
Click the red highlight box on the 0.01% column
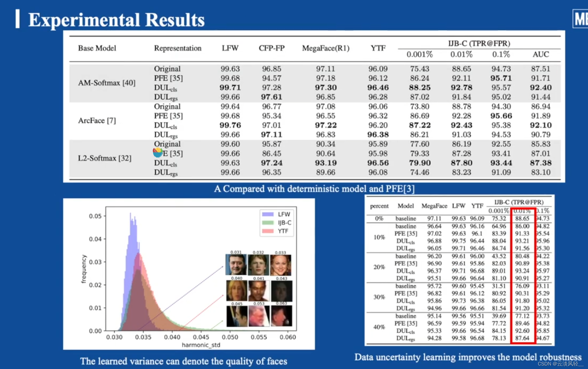click(x=522, y=274)
